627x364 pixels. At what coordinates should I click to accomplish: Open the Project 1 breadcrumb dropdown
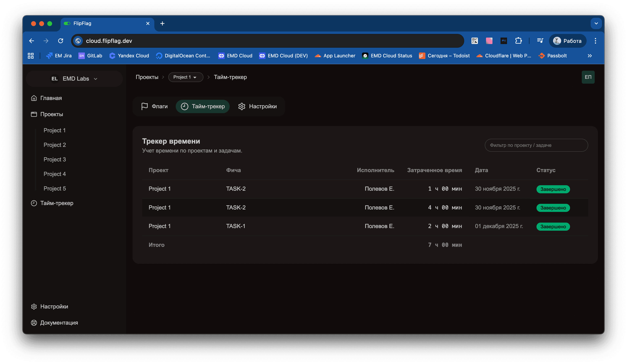(x=185, y=77)
